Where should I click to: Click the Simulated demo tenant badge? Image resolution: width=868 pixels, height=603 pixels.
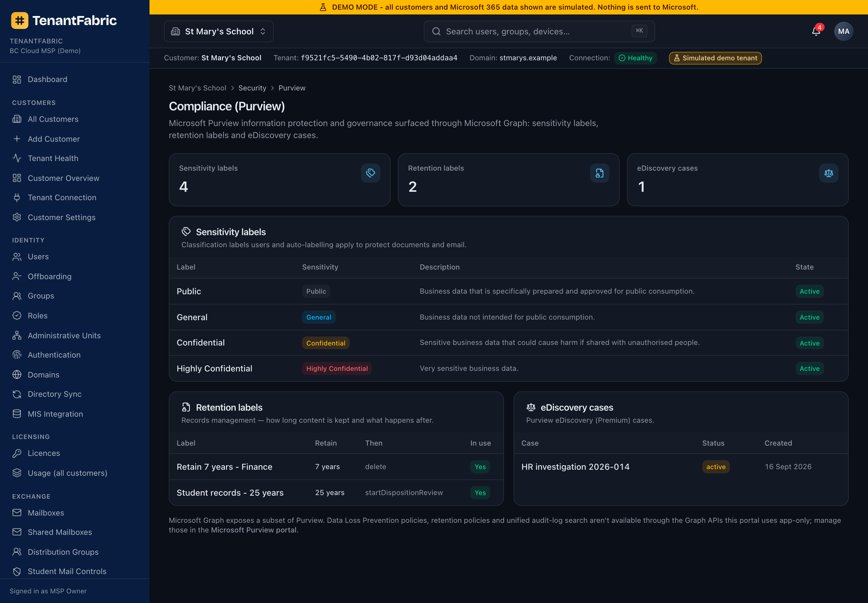point(715,58)
